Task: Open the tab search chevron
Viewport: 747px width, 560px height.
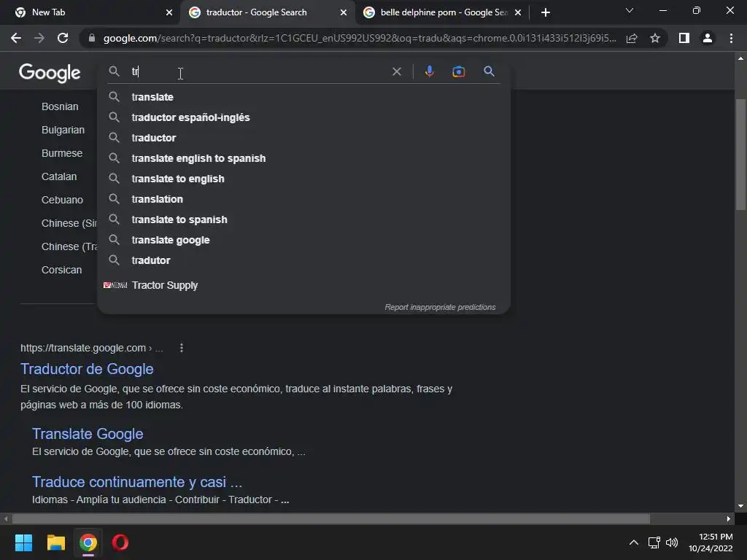Action: [x=630, y=10]
